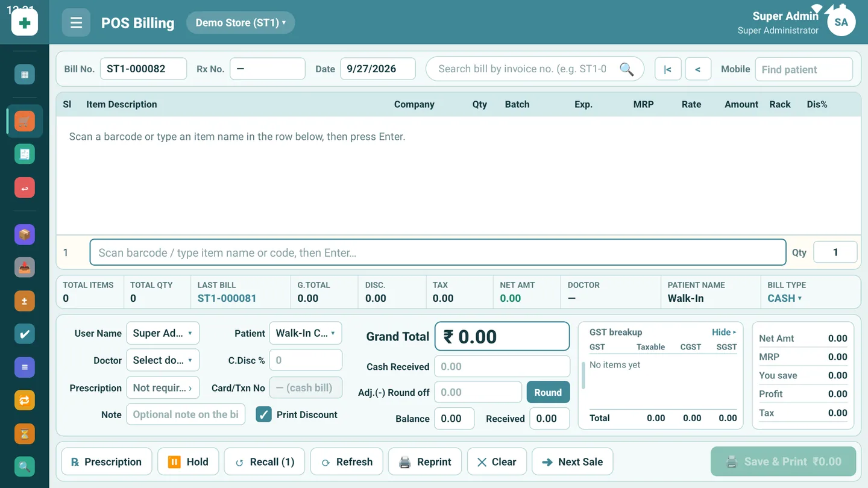Click the Refresh button
This screenshot has width=868, height=488.
point(347,462)
